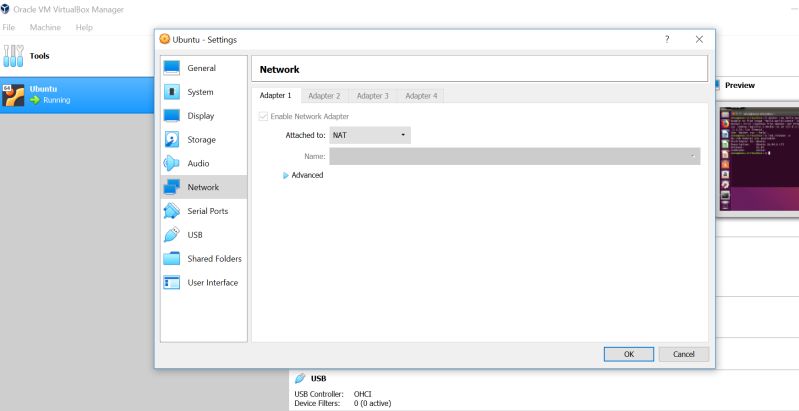799x411 pixels.
Task: Switch to the Adapter 4 tab
Action: tap(421, 96)
